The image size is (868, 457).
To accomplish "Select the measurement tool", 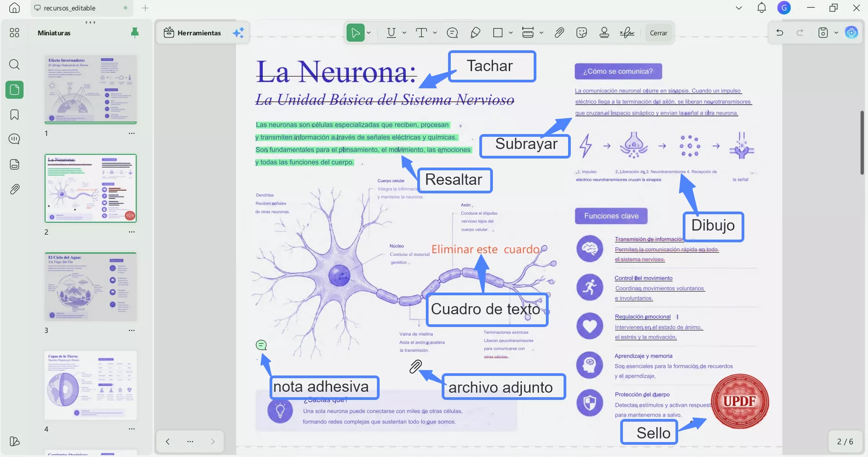I will point(528,33).
